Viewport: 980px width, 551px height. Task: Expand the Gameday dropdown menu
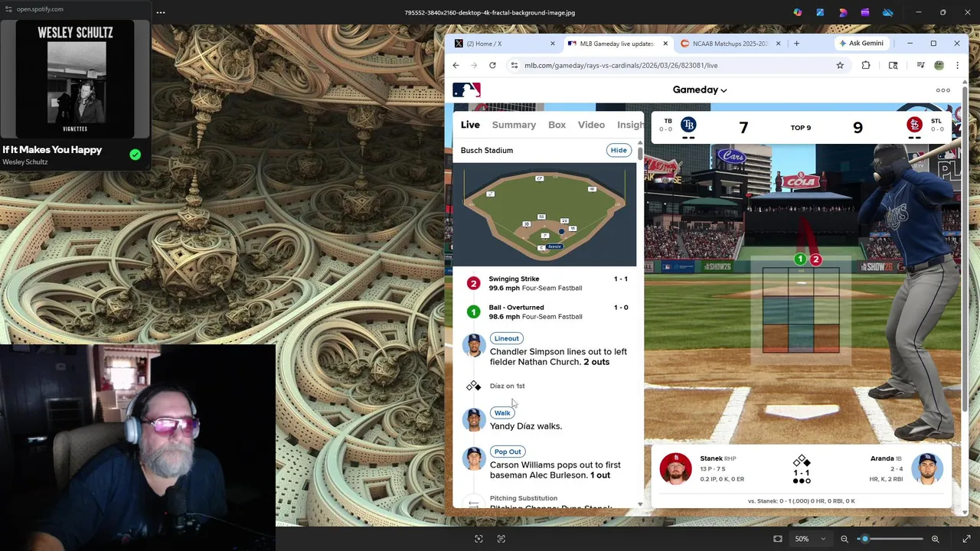[x=700, y=90]
